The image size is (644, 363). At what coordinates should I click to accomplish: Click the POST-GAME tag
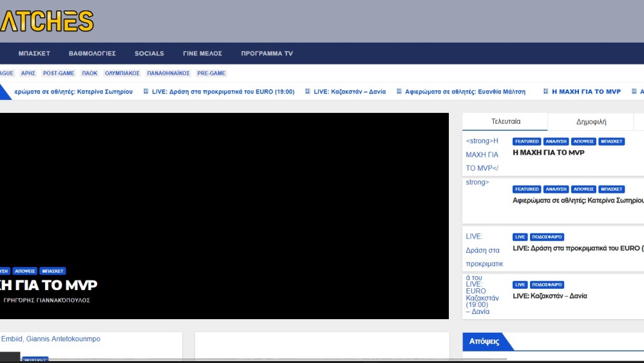59,74
